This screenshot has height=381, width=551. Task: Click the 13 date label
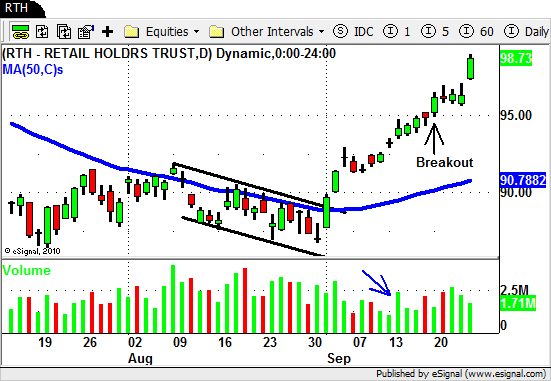(x=396, y=342)
